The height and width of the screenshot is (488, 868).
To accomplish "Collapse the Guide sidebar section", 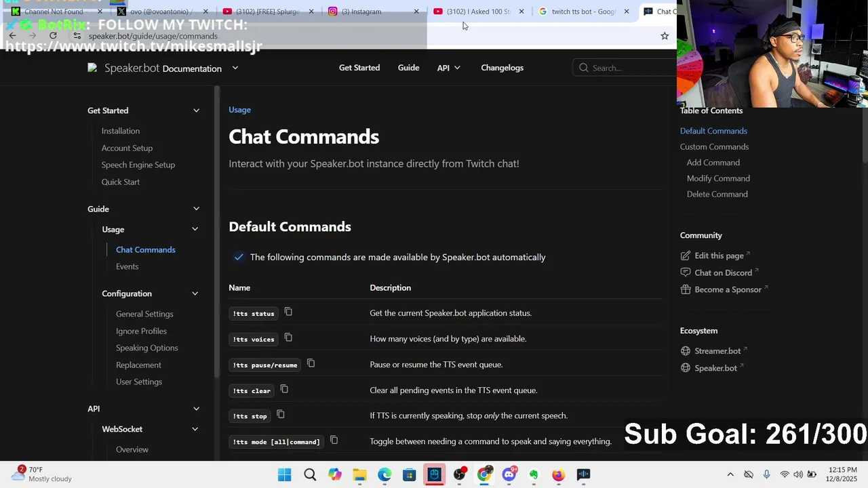I will [196, 209].
